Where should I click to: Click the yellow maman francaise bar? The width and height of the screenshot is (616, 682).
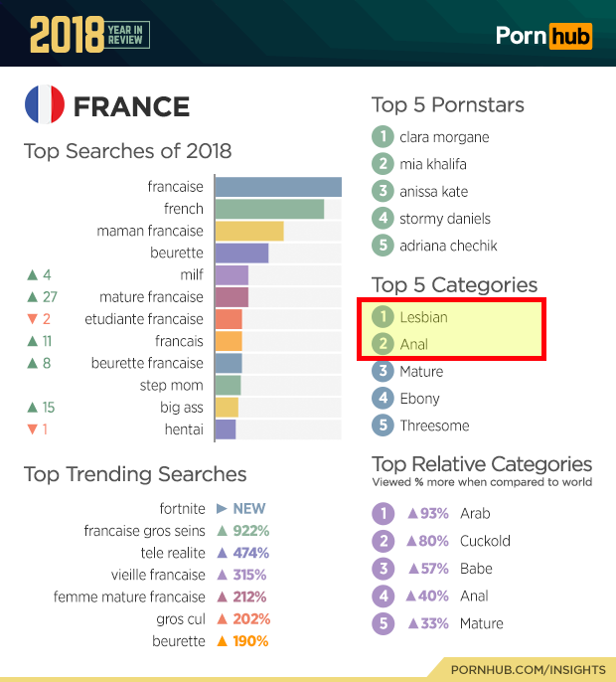point(249,231)
